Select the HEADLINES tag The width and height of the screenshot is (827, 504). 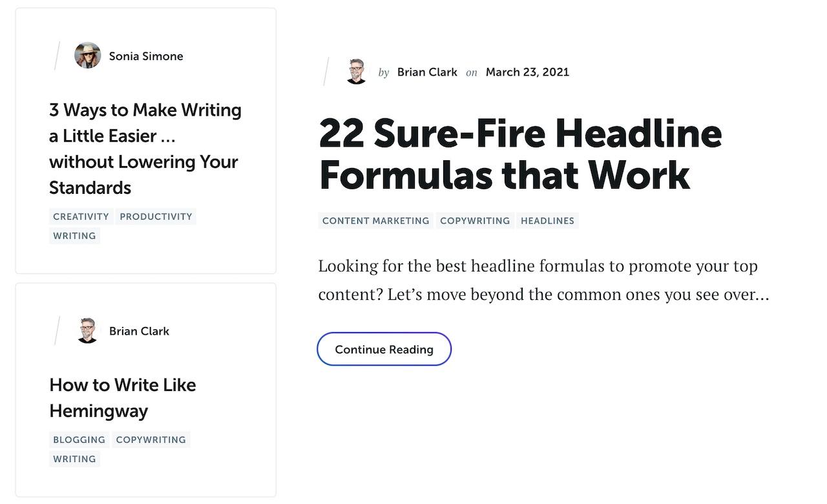pyautogui.click(x=547, y=220)
